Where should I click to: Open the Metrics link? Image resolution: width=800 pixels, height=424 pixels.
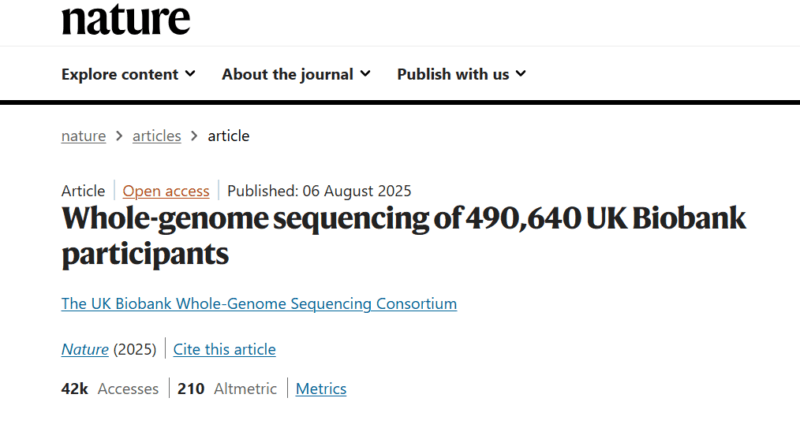click(321, 389)
